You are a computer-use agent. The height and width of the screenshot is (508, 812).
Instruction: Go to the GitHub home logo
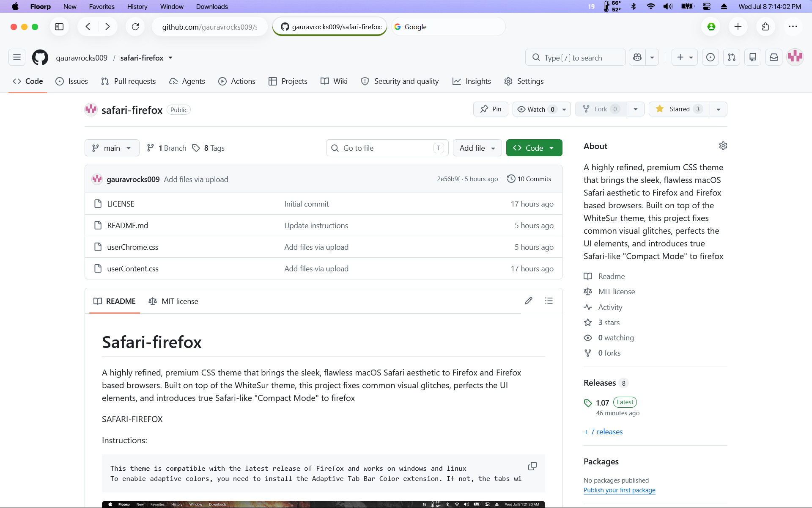pos(40,57)
